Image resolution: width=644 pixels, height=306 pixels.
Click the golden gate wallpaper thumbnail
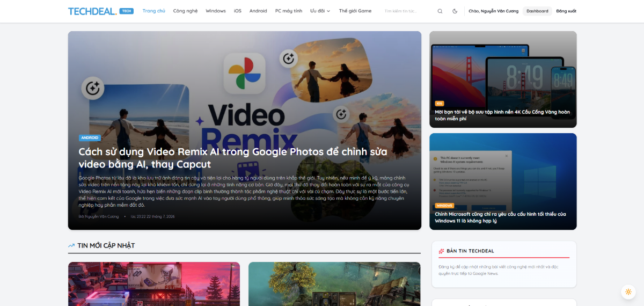503,79
